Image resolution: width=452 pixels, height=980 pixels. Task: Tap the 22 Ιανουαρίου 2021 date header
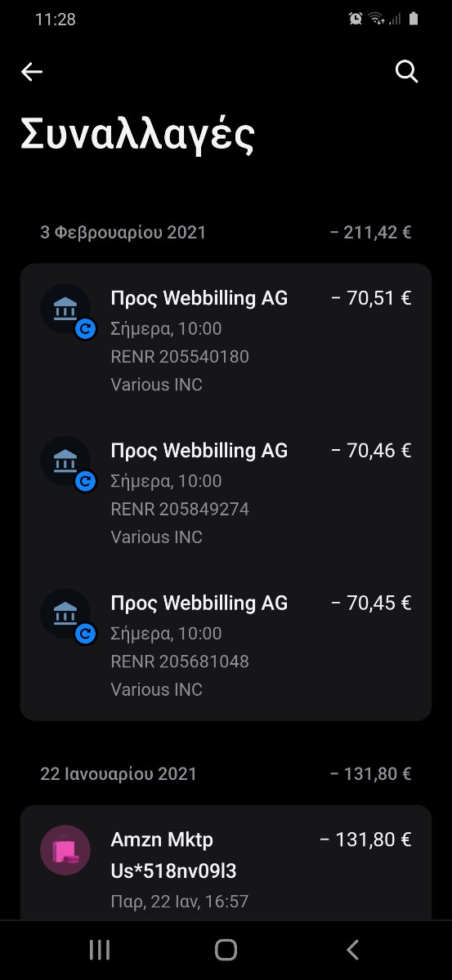click(119, 773)
